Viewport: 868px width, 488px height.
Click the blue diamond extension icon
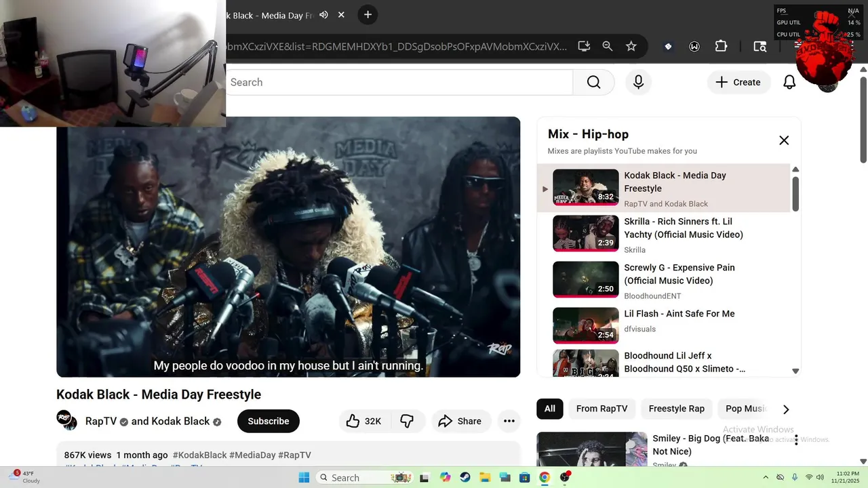pos(668,46)
